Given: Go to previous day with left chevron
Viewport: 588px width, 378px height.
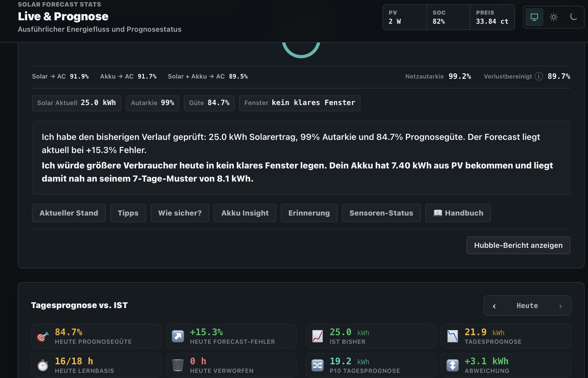Looking at the screenshot, I should point(494,306).
